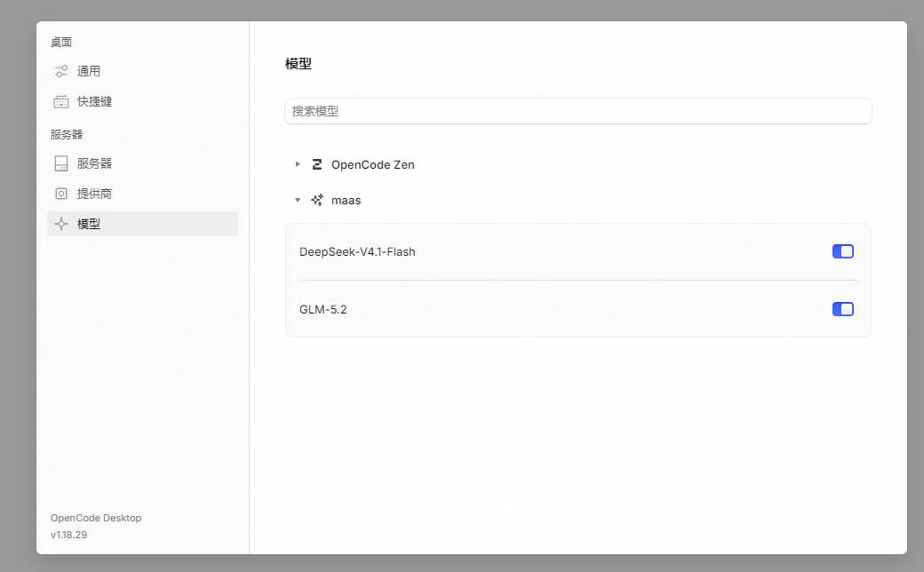
Task: Click the DeepSeek-V4.1-Flash model name
Action: coord(357,252)
